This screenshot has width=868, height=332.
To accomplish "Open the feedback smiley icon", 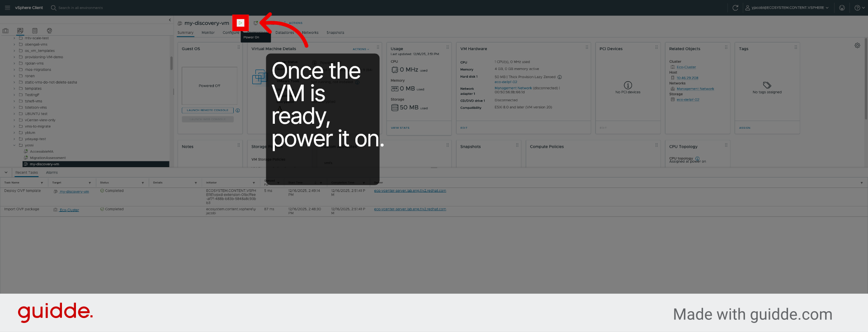I will point(842,8).
